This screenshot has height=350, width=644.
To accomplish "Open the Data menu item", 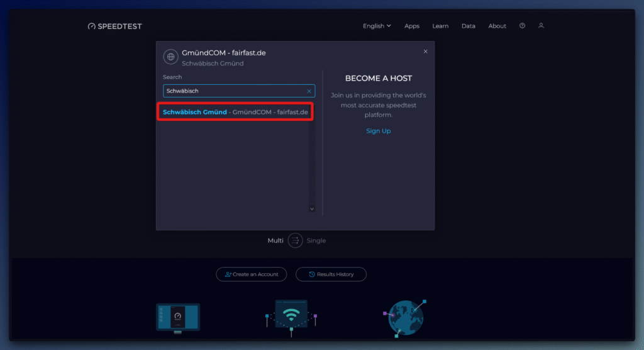I will [469, 26].
